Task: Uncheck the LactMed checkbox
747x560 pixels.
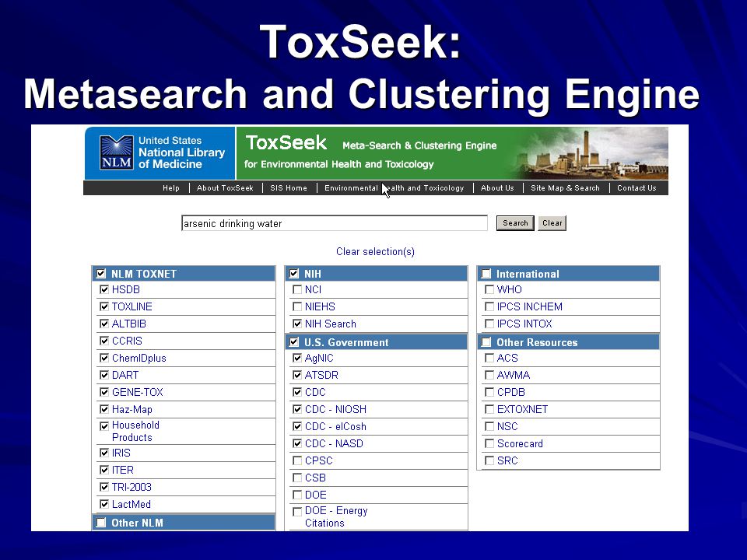Action: [104, 504]
